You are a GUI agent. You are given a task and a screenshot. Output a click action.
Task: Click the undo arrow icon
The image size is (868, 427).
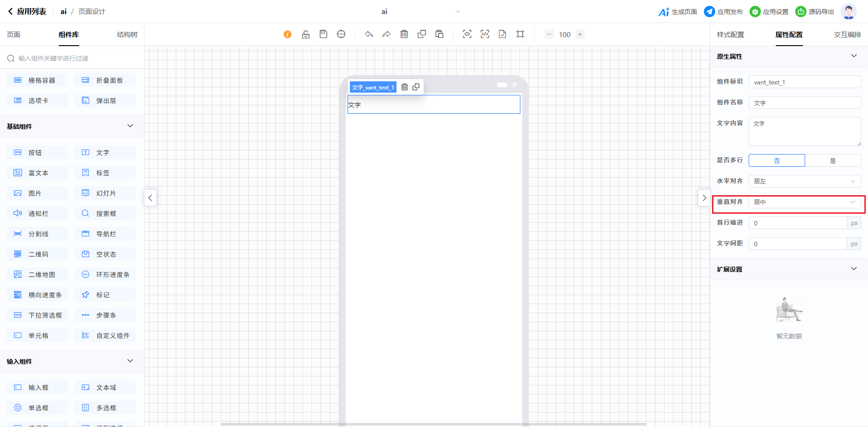click(x=369, y=34)
